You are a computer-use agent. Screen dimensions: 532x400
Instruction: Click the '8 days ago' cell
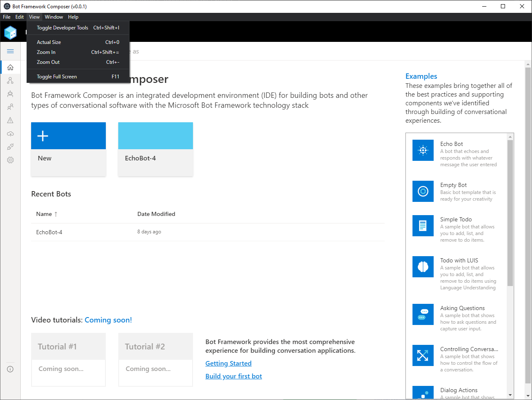click(x=149, y=232)
